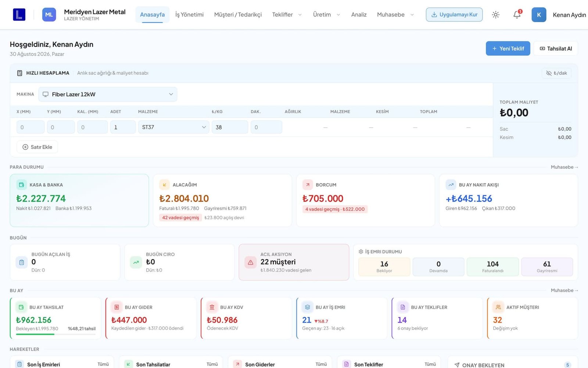Expand the Fiber Lazer 12kW machine dropdown
This screenshot has height=368, width=588.
tap(108, 94)
